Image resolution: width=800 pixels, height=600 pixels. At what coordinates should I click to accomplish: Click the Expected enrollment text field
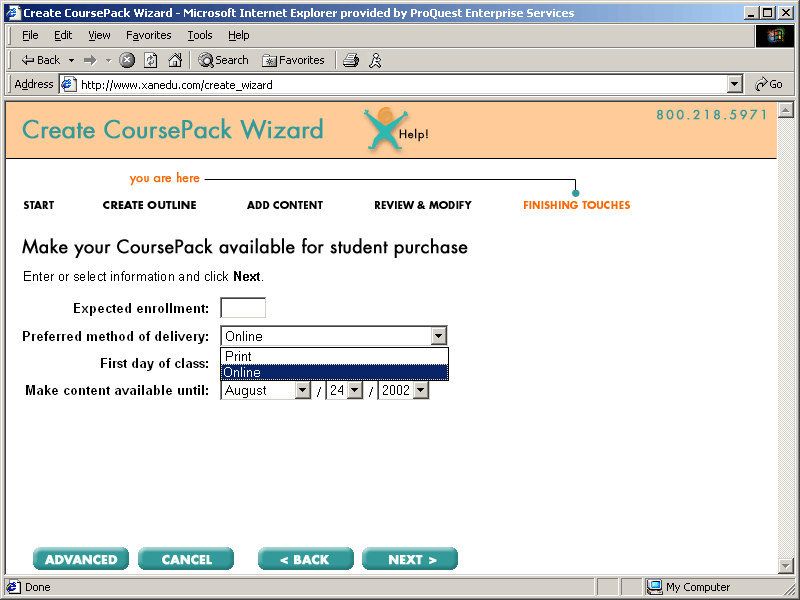pos(243,308)
